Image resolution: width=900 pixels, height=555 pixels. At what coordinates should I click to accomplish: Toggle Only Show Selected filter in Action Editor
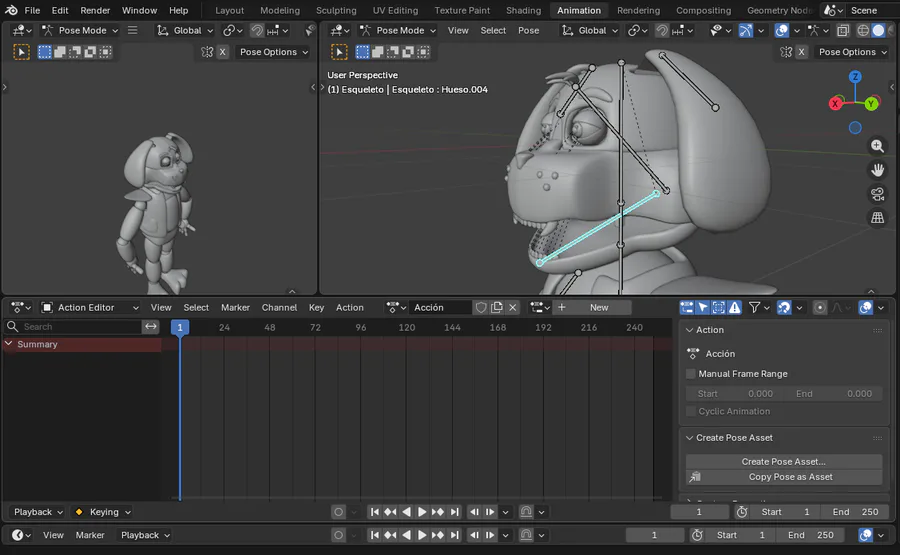[703, 308]
